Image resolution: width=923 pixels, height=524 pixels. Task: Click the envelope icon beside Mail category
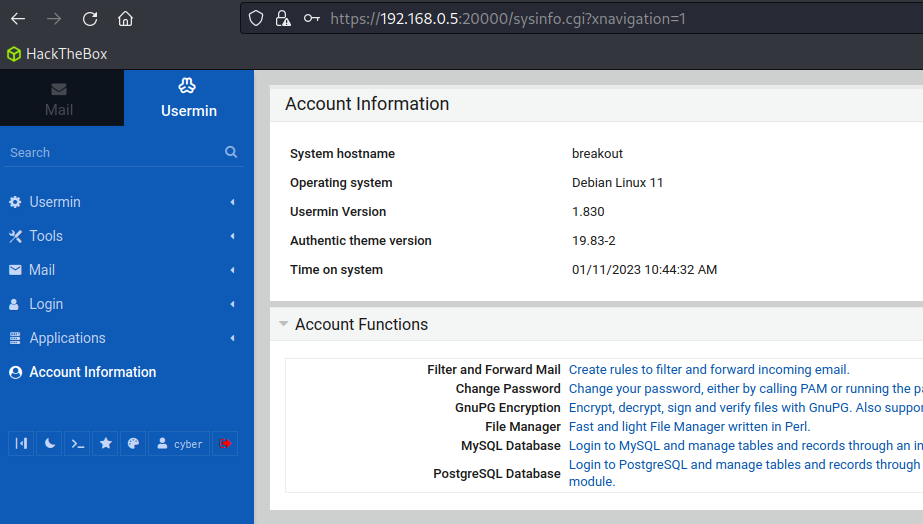15,270
